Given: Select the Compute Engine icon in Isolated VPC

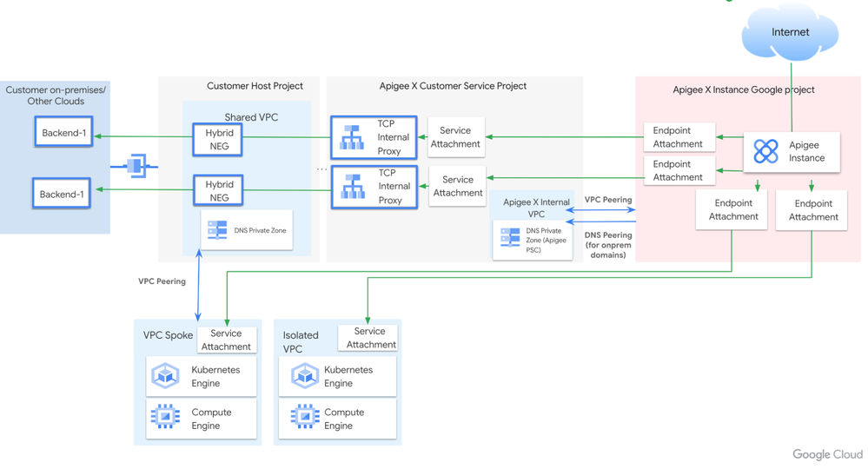Looking at the screenshot, I should pyautogui.click(x=305, y=418).
